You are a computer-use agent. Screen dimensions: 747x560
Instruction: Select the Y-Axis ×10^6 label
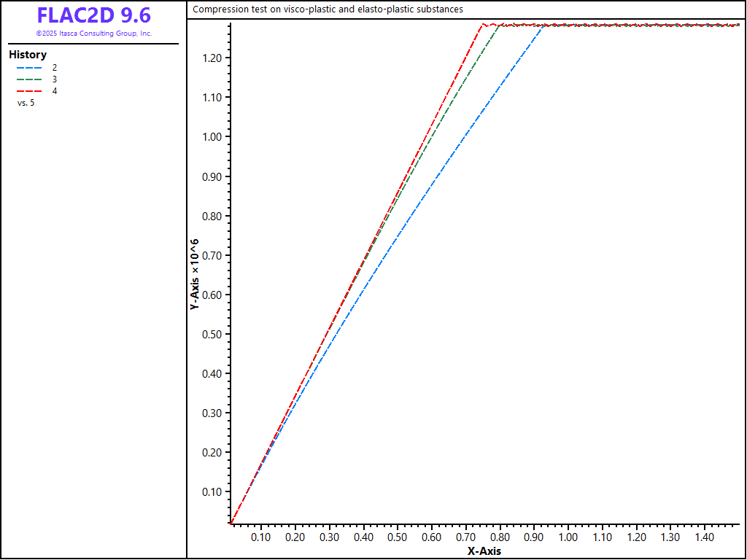click(195, 274)
